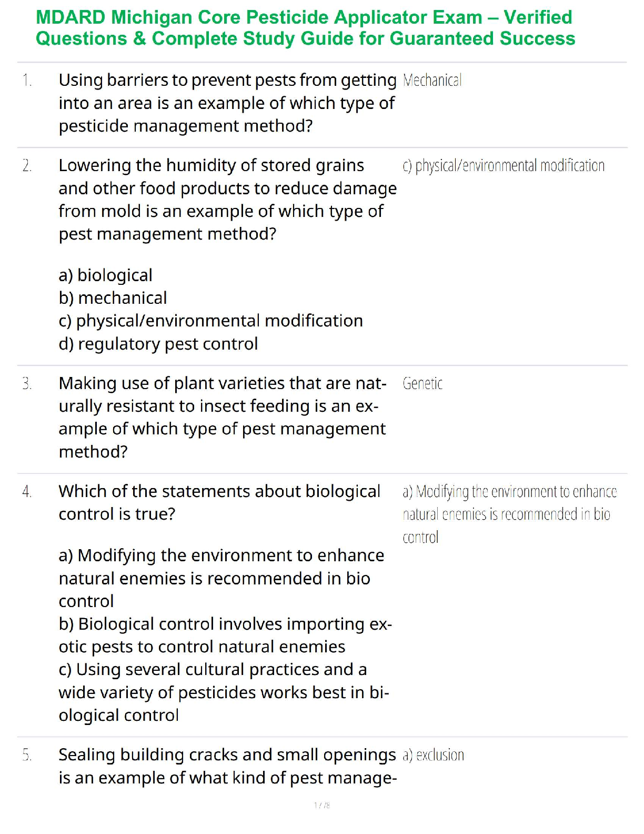
Task: Select option 'b) Biological control involves importing'
Action: [x=225, y=636]
